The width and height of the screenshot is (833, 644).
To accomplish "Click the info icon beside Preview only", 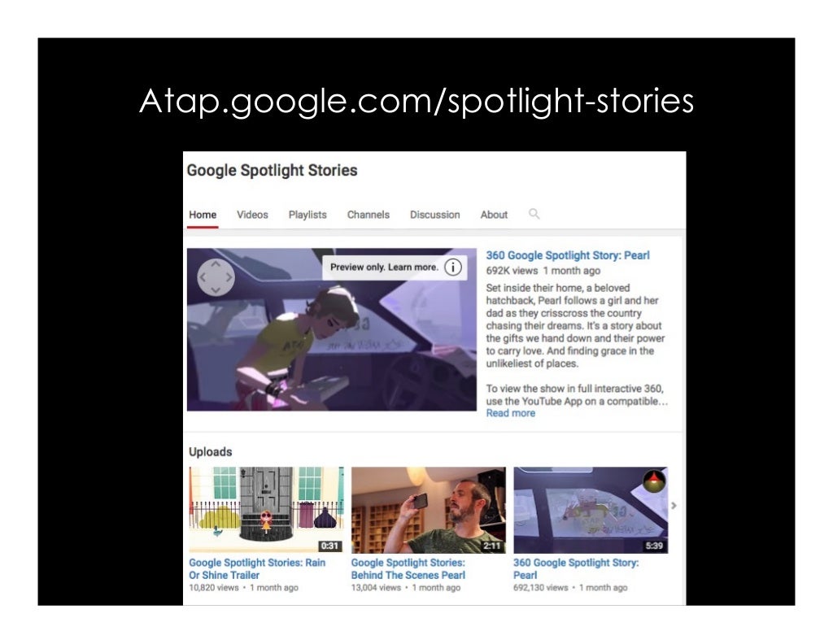I will pos(452,267).
